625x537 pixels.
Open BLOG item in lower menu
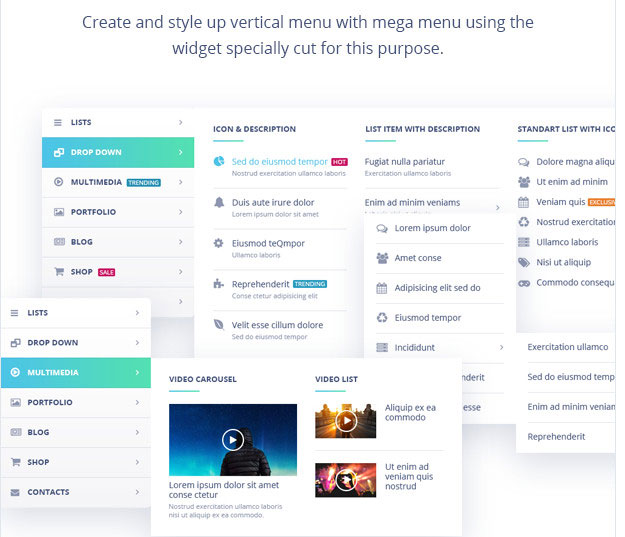[x=76, y=433]
